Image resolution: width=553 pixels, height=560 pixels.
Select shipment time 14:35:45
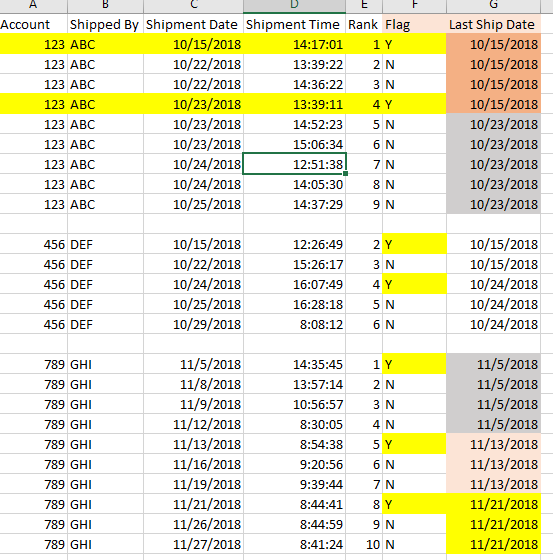(x=294, y=364)
